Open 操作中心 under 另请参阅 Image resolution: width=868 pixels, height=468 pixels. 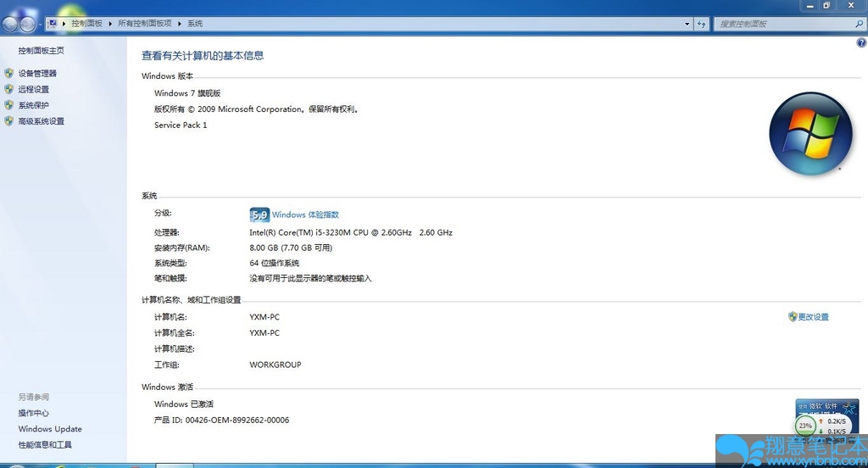pyautogui.click(x=33, y=413)
